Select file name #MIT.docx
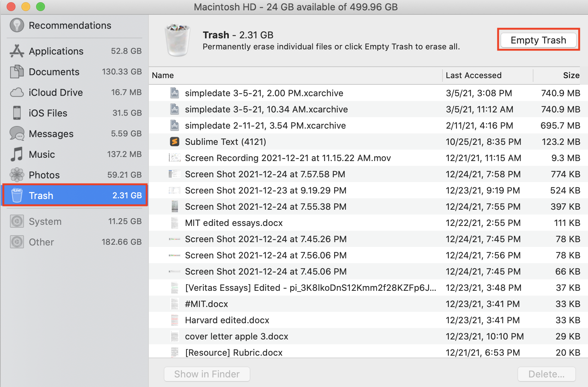Viewport: 588px width, 387px height. [206, 304]
